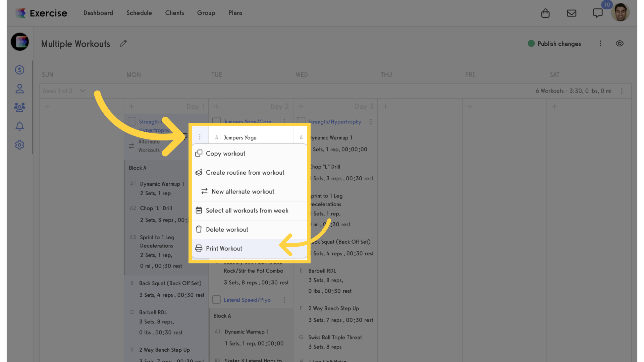Add workout to Day 2 with plus
The height and width of the screenshot is (362, 644).
216,106
